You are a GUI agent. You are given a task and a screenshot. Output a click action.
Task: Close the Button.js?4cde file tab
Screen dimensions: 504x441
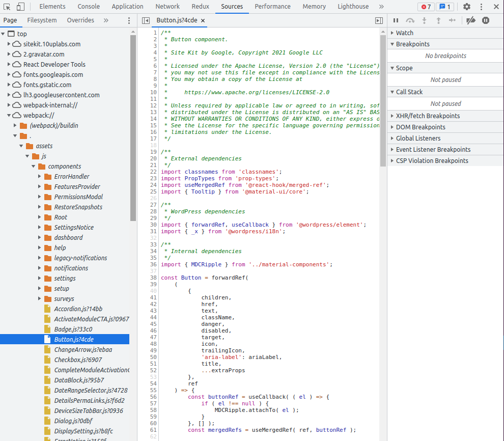tap(203, 20)
